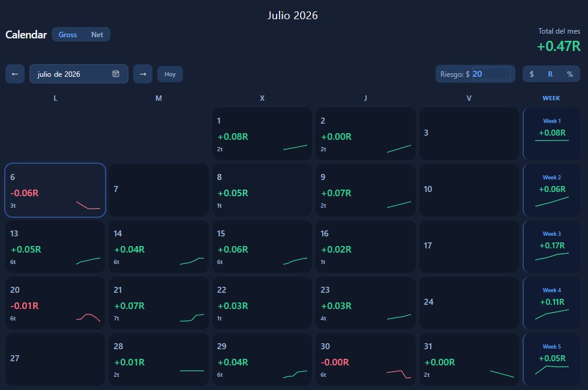
Task: Click the sparkline chart on day 20
Action: pos(88,317)
